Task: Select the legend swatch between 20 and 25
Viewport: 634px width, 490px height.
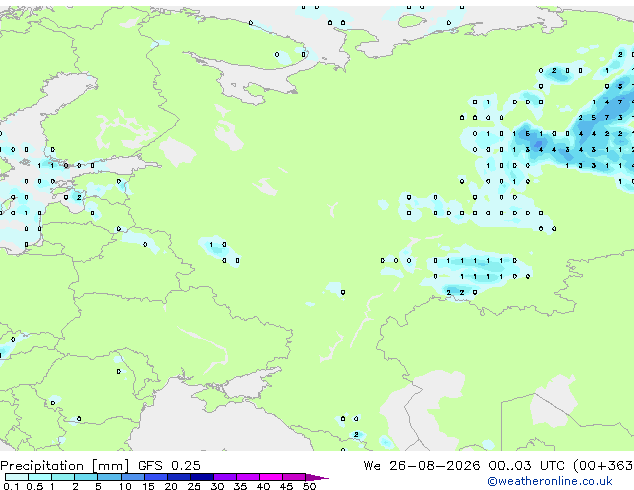Action: point(179,477)
